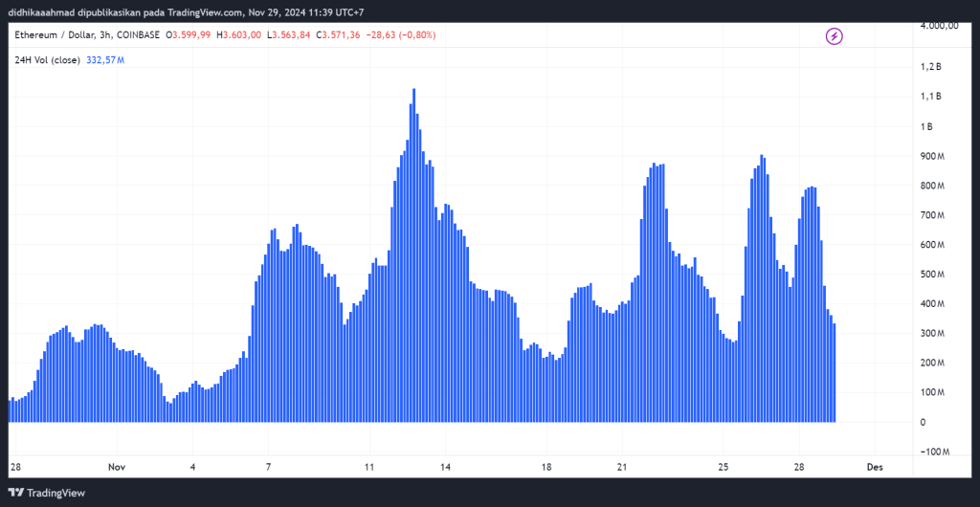Click the change value −28,63 (−0,80%)
Image resolution: width=980 pixels, height=507 pixels.
pyautogui.click(x=401, y=35)
